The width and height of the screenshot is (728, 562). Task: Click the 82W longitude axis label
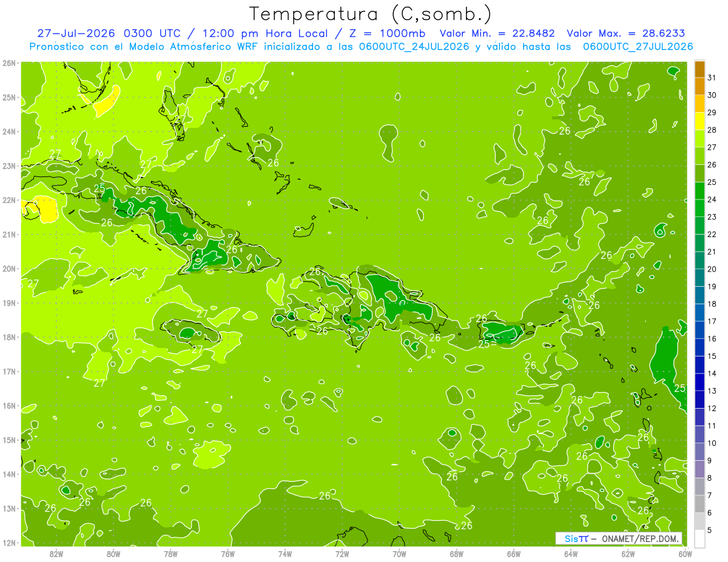click(56, 554)
